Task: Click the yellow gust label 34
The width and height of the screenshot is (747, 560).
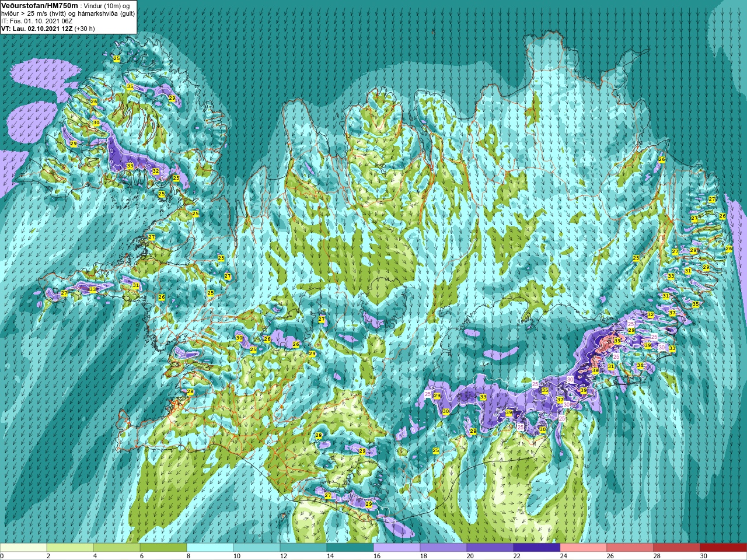Action: pyautogui.click(x=640, y=366)
